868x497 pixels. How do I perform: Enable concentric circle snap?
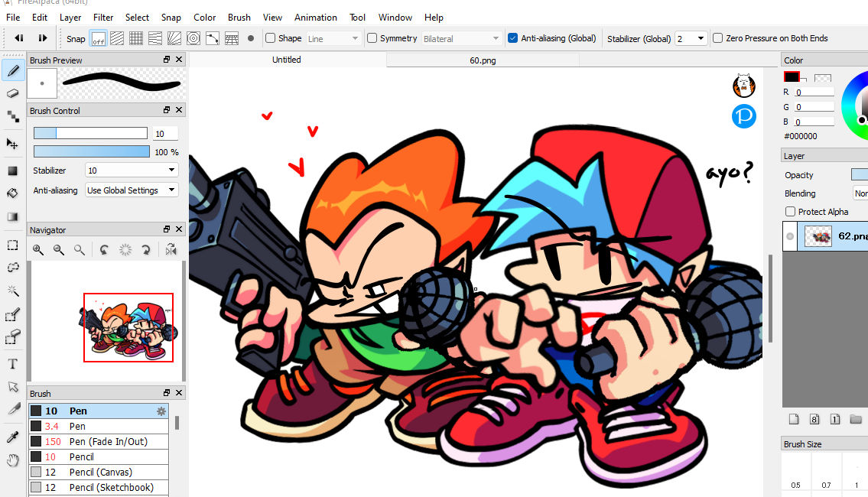pyautogui.click(x=193, y=38)
